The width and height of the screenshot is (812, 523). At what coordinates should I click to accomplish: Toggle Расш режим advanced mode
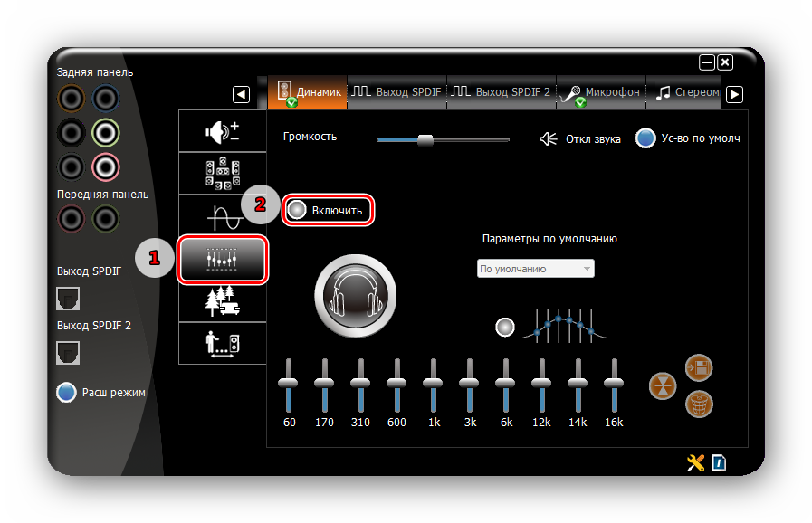point(66,393)
